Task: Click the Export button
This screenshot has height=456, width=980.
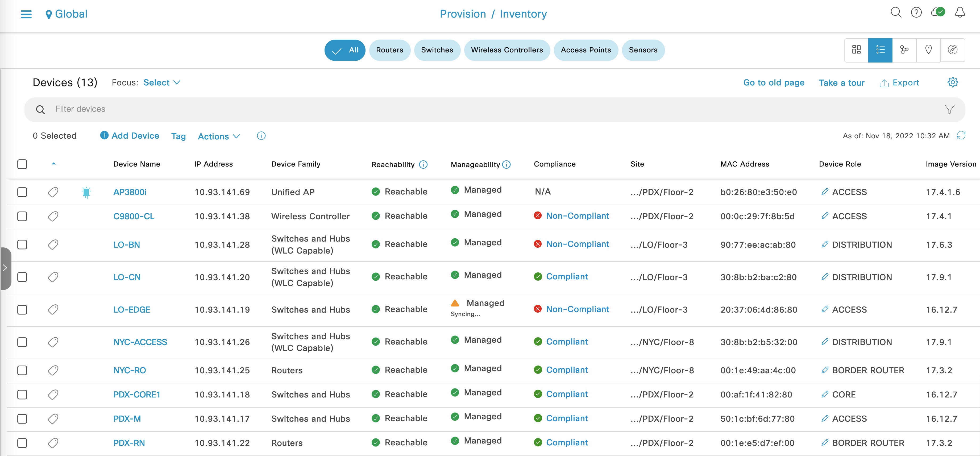Action: coord(899,82)
